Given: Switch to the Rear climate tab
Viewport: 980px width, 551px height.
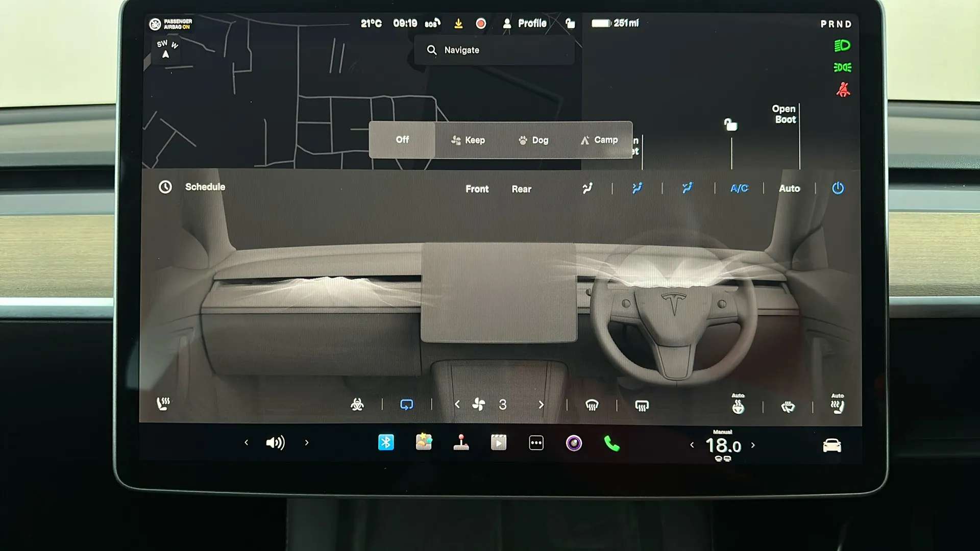Looking at the screenshot, I should tap(521, 189).
